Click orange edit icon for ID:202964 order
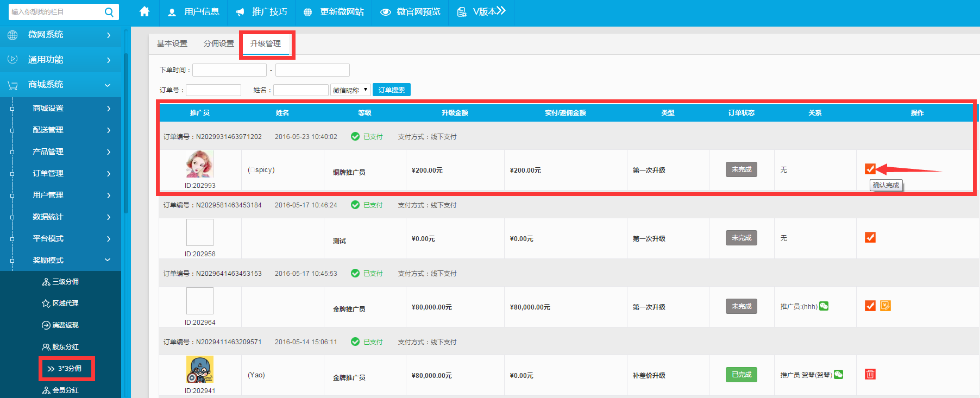 (885, 306)
